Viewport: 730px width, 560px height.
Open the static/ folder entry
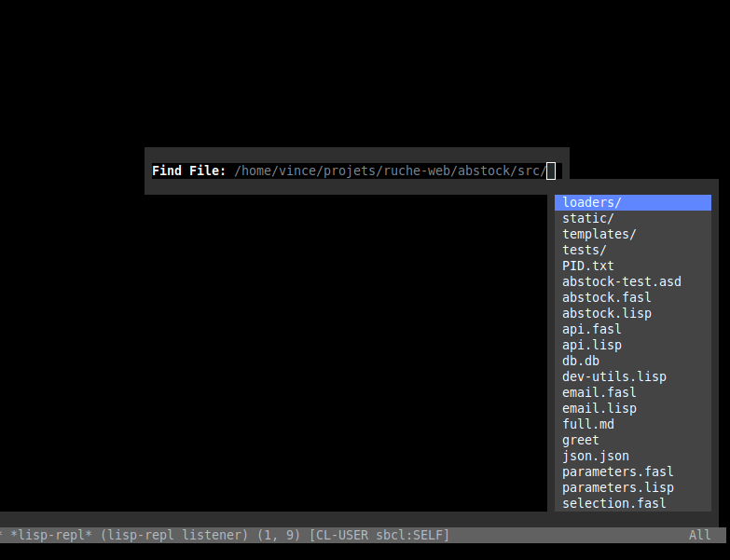pyautogui.click(x=588, y=218)
